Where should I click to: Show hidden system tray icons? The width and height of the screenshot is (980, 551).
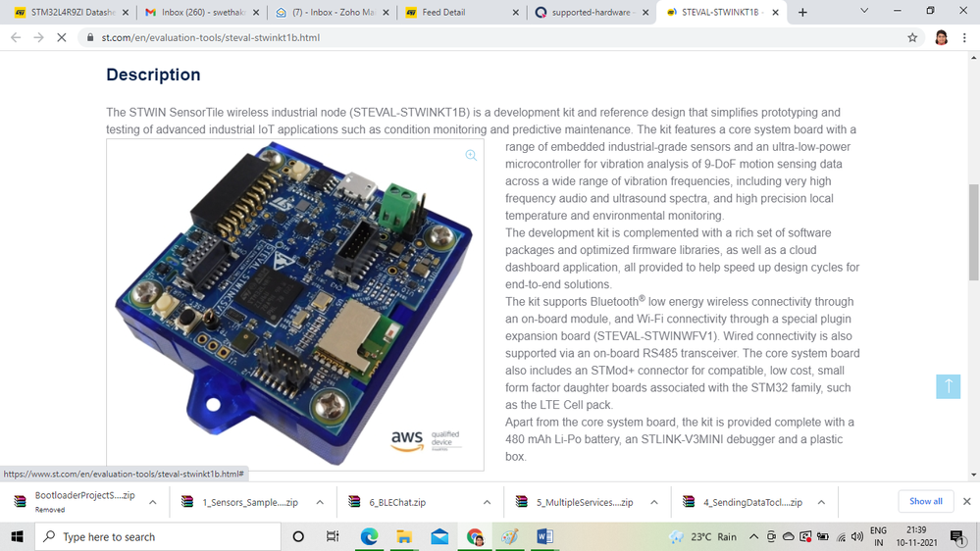pyautogui.click(x=753, y=536)
